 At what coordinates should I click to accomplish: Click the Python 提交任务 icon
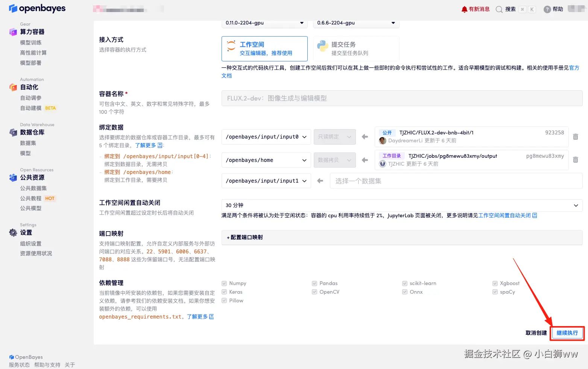pyautogui.click(x=323, y=46)
